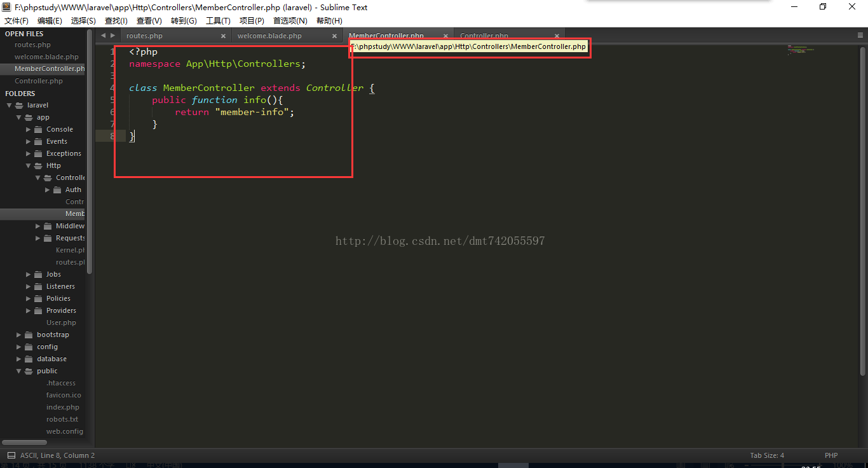
Task: Open index.php in public folder
Action: click(63, 408)
